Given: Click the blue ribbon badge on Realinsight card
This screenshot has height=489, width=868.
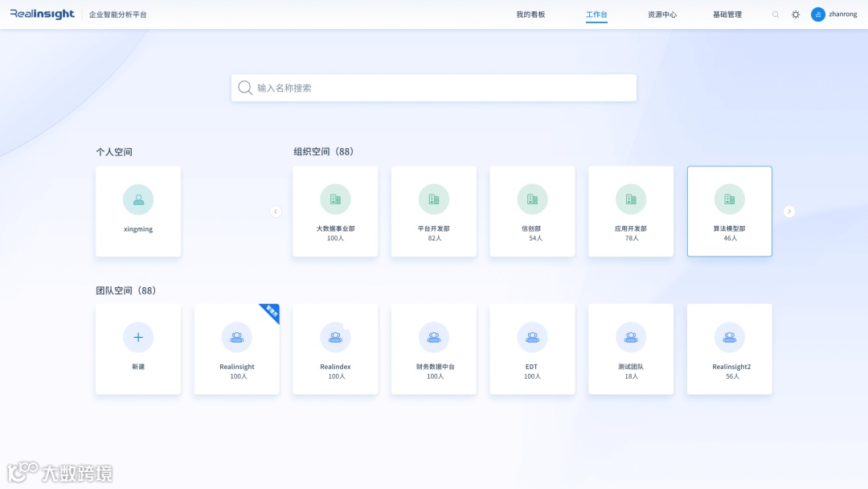Looking at the screenshot, I should [272, 311].
